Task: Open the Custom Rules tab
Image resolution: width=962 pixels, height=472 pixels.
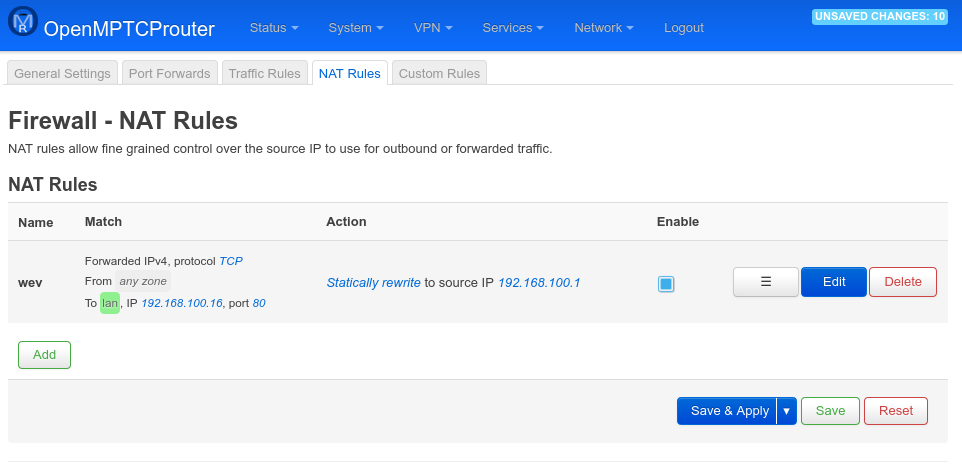Action: pyautogui.click(x=439, y=73)
